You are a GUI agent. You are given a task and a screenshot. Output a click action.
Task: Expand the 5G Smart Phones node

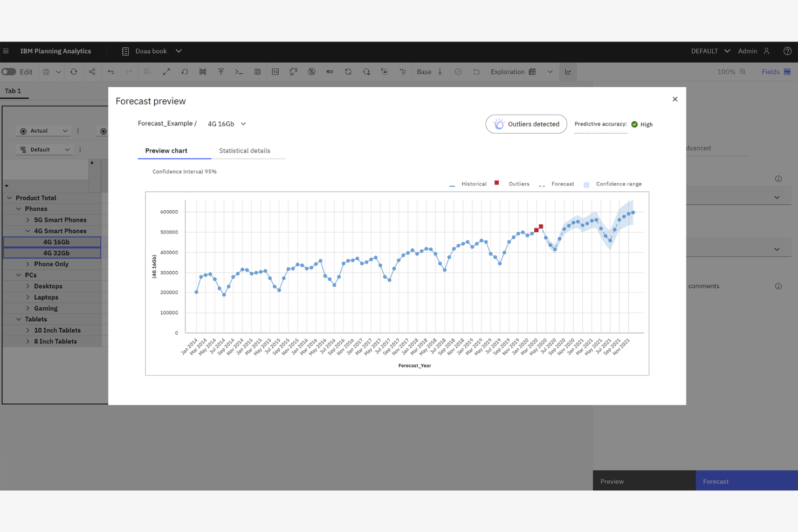[28, 220]
